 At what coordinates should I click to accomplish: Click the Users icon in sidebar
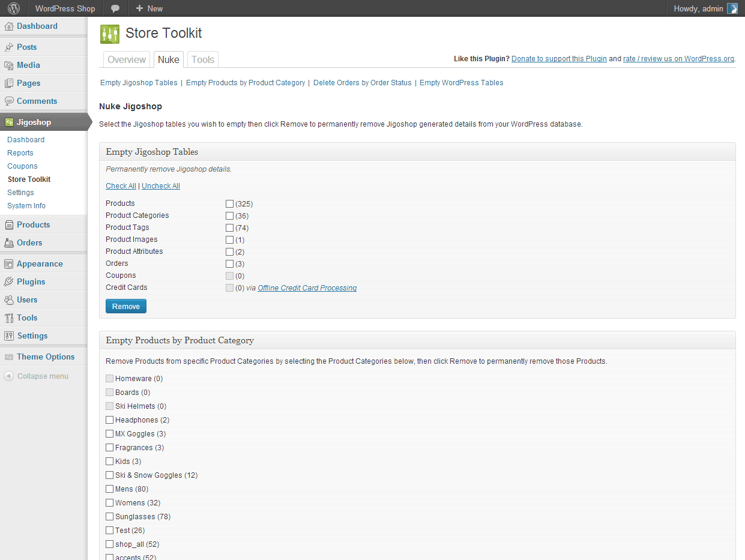point(9,300)
